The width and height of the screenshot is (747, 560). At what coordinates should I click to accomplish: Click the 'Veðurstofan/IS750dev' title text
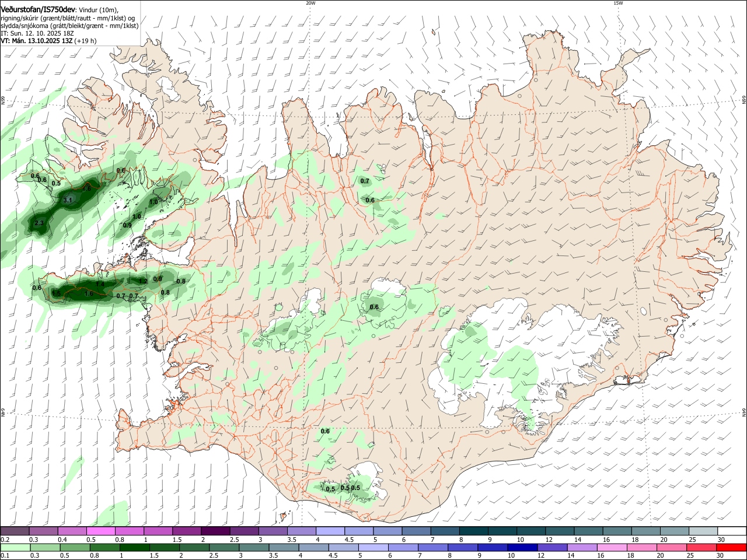point(38,9)
